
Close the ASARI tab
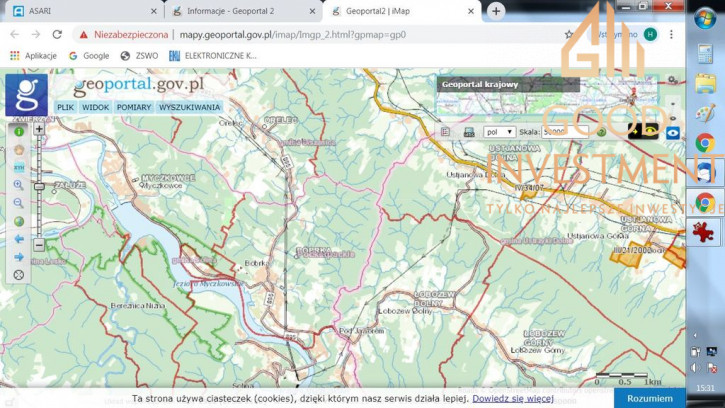pyautogui.click(x=154, y=11)
